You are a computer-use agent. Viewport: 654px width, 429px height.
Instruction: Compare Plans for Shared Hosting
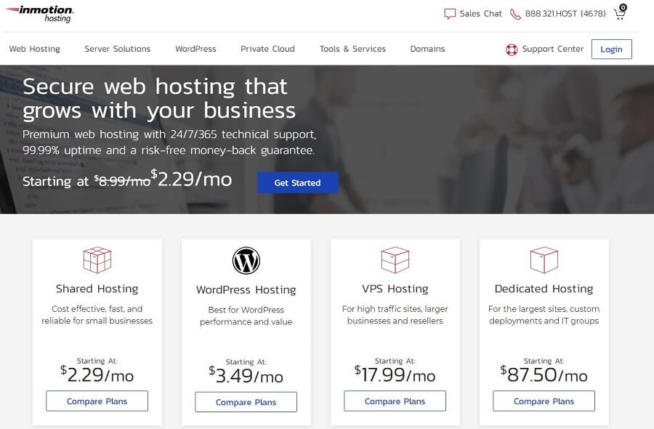click(x=97, y=401)
